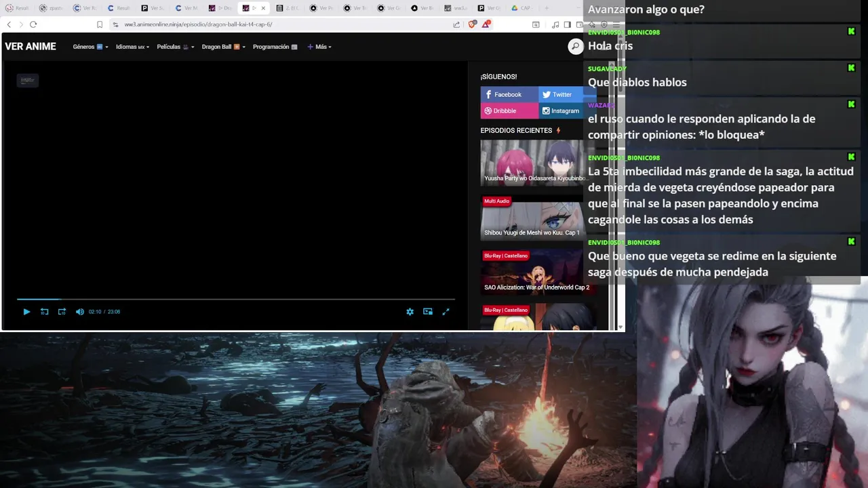Switch to the ww3.a tab
Screen dimensions: 868x488
pos(457,8)
